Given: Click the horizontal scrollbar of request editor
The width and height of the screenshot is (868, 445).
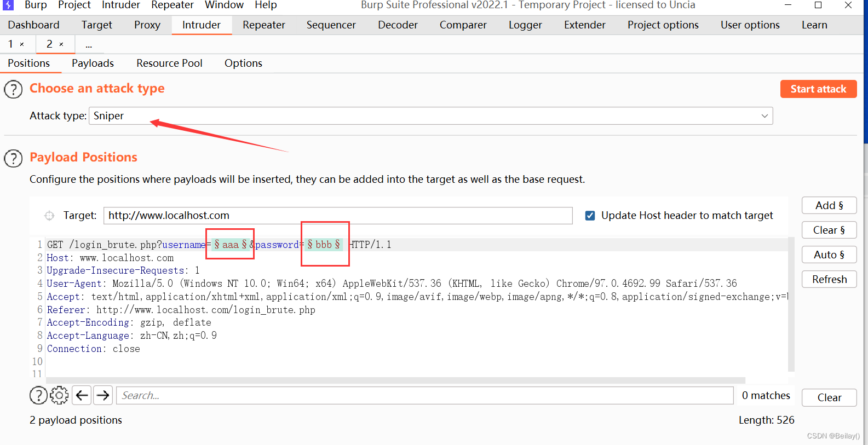Looking at the screenshot, I should point(395,380).
